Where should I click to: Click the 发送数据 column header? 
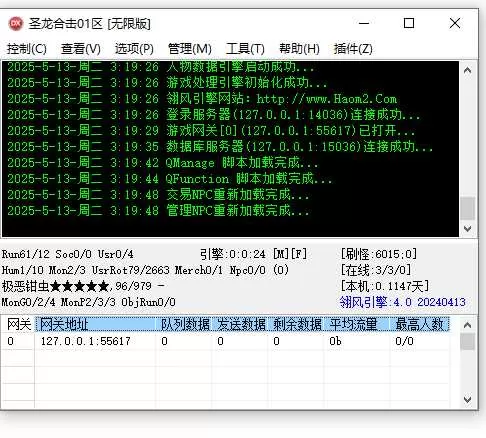point(240,324)
